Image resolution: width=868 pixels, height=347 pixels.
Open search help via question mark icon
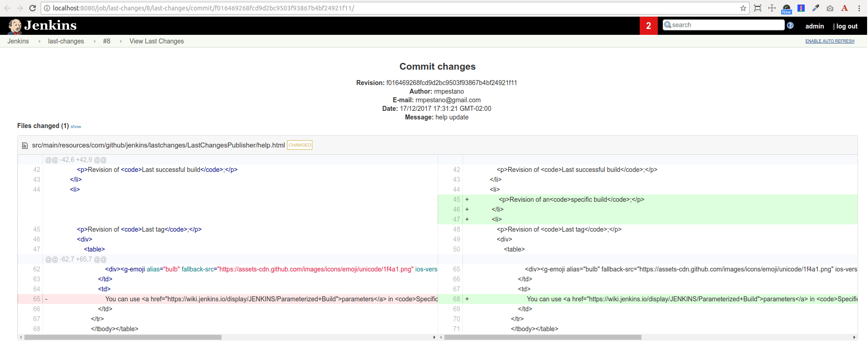coord(790,25)
